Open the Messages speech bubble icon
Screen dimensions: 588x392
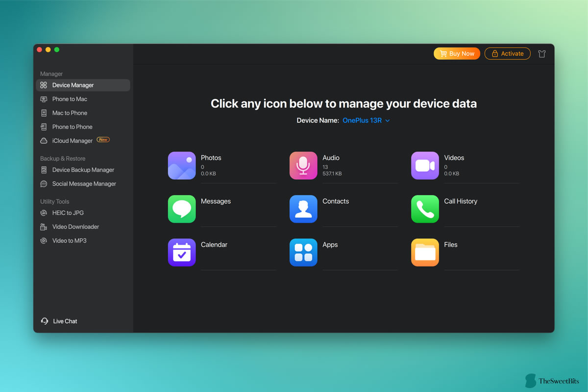click(182, 209)
